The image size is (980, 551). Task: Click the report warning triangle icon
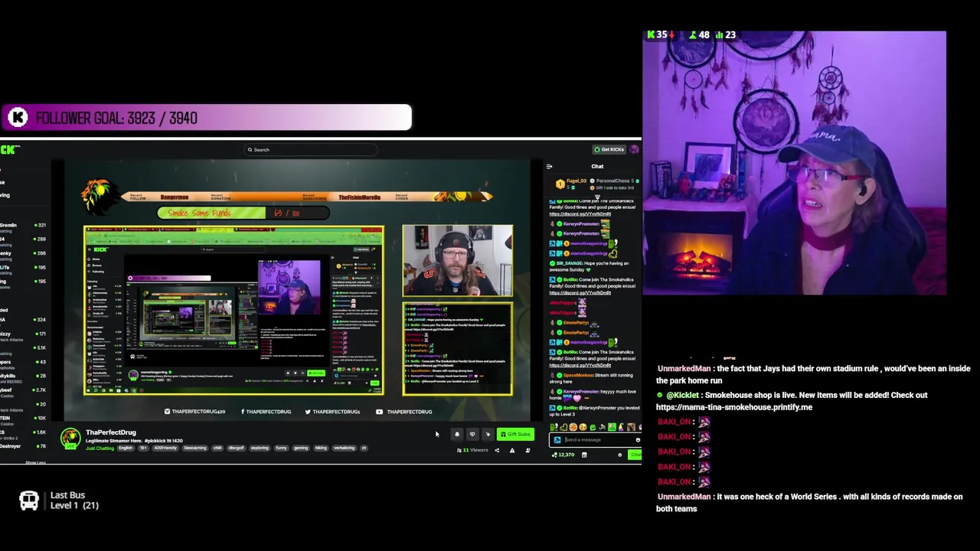512,450
